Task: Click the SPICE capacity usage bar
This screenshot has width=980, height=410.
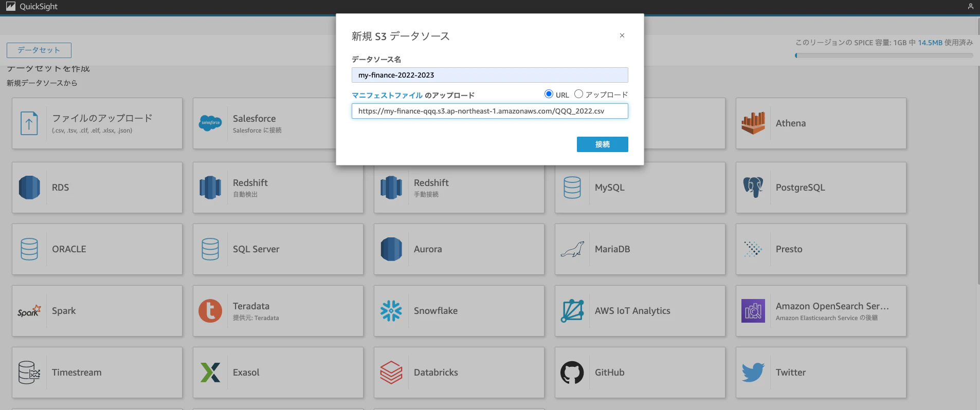Action: coord(884,55)
